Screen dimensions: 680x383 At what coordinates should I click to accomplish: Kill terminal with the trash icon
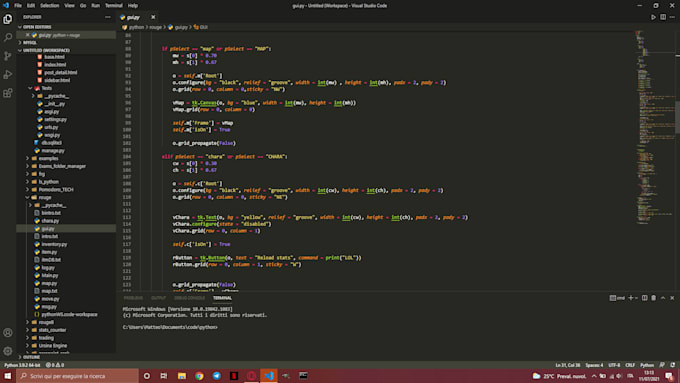tap(654, 298)
